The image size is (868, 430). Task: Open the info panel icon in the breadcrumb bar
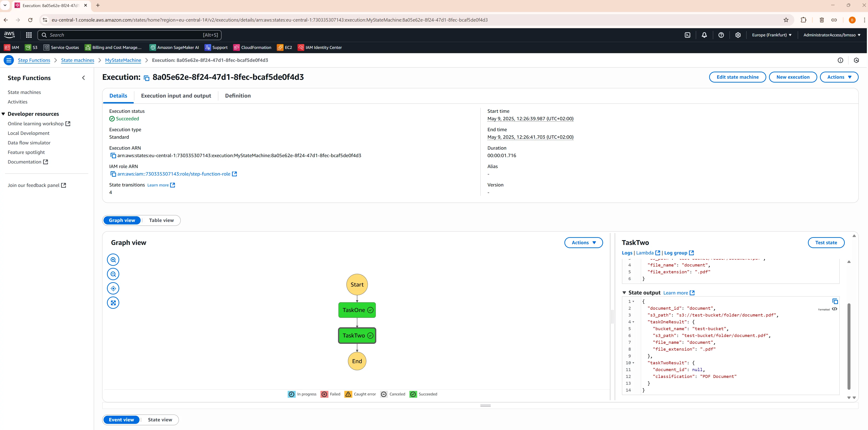[x=840, y=60]
